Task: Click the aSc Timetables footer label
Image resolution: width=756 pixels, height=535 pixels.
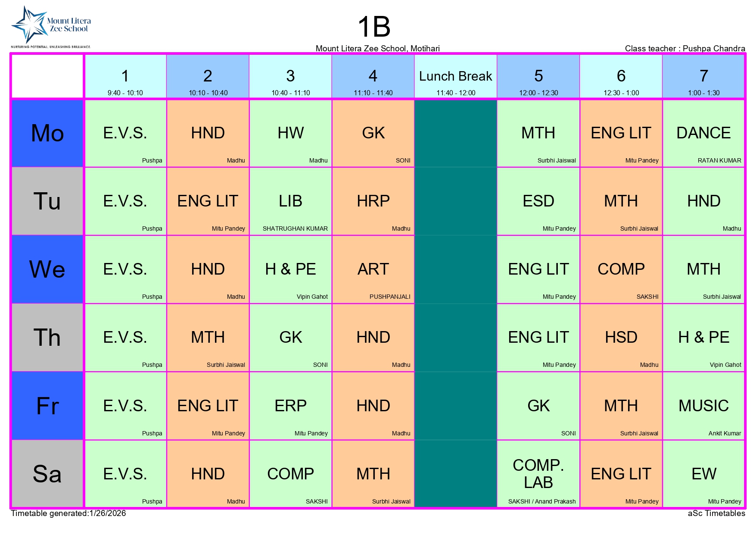Action: (716, 513)
